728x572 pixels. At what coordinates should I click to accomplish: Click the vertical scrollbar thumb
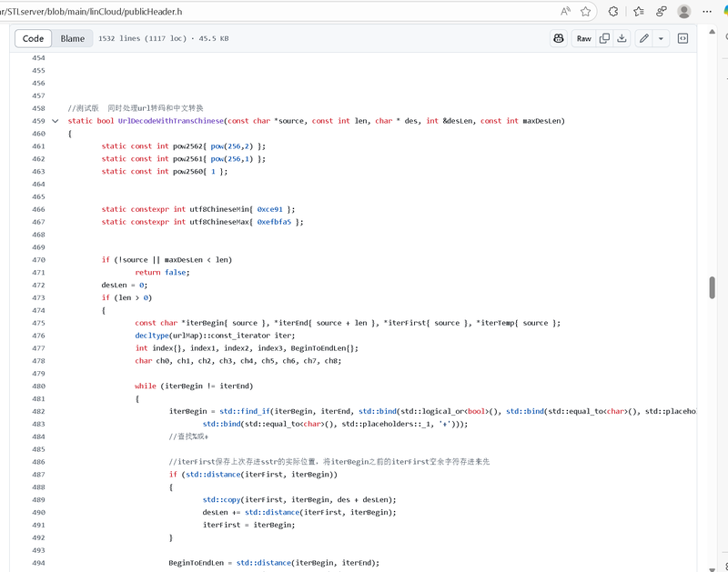pyautogui.click(x=712, y=287)
